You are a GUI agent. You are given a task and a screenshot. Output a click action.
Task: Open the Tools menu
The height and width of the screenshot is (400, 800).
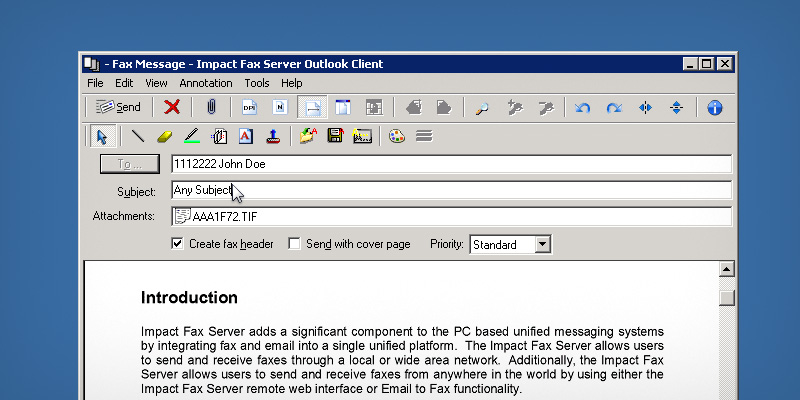257,83
